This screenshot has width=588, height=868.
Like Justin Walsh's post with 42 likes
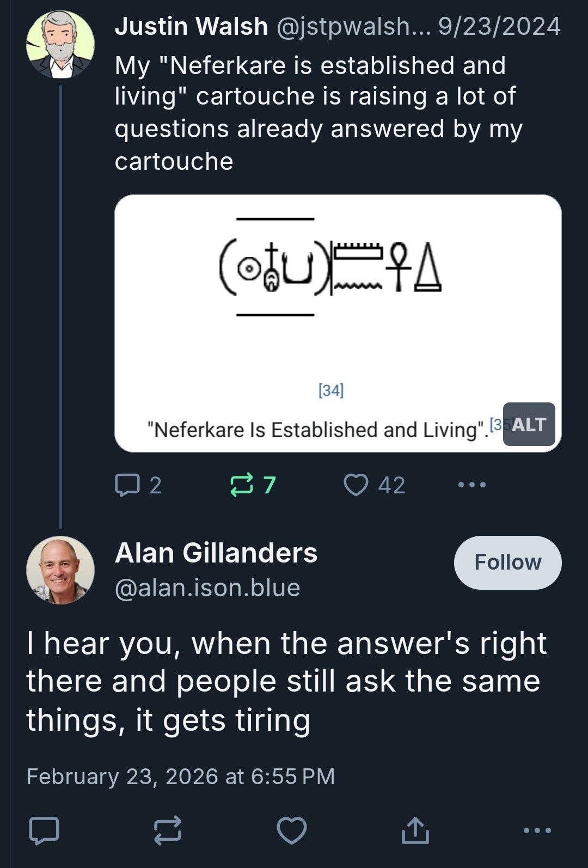(356, 485)
